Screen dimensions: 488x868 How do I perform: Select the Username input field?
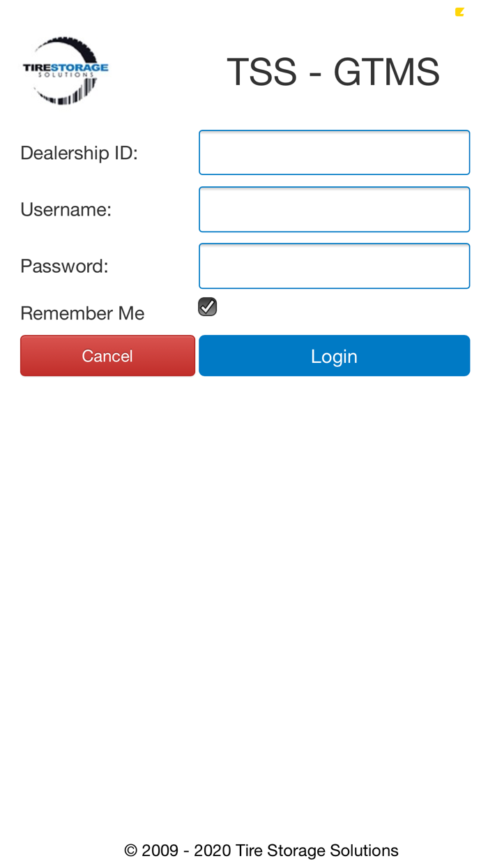point(335,209)
